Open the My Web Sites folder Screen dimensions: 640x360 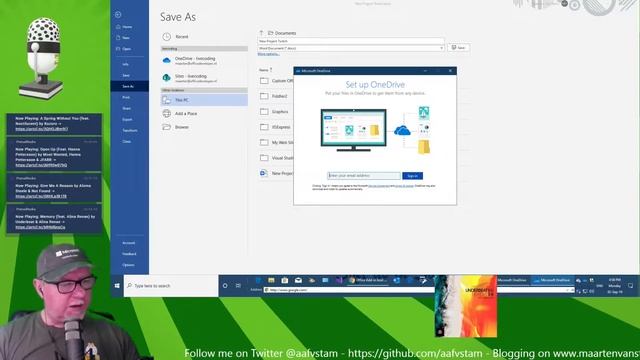tap(277, 142)
